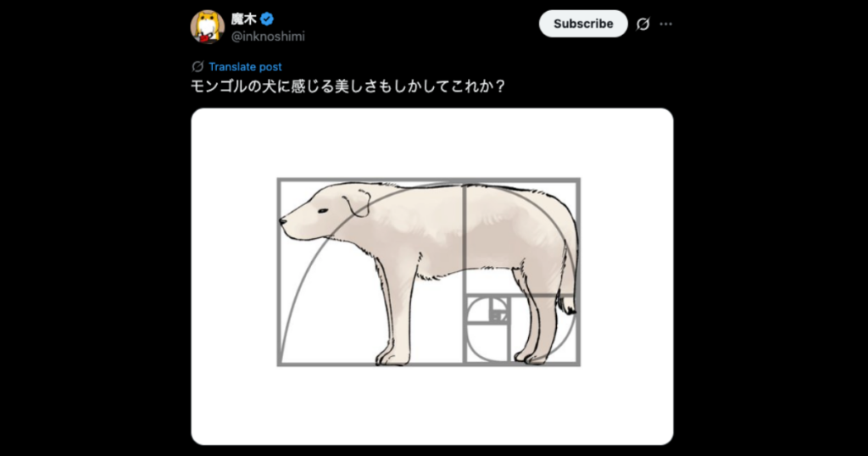Click the blue verified badge beside 魔木
Screen dimensions: 868x456
[x=267, y=19]
